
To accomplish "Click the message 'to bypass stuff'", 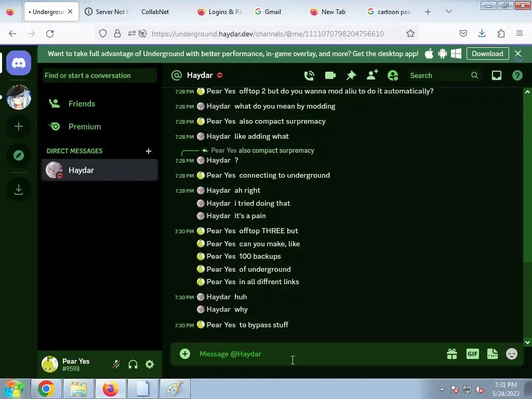I will pos(263,325).
